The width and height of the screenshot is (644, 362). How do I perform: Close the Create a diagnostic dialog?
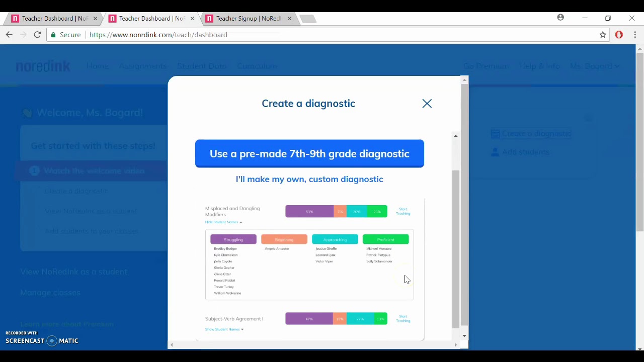pos(427,104)
